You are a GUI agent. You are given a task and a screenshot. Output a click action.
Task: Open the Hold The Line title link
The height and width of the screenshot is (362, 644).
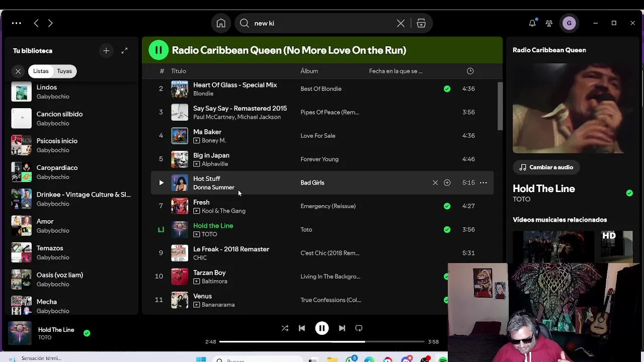click(x=544, y=189)
